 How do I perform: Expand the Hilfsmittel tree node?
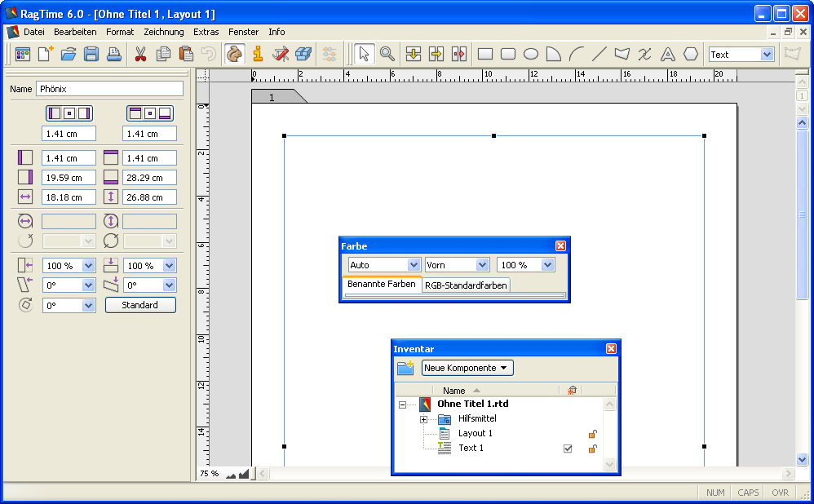tap(423, 419)
